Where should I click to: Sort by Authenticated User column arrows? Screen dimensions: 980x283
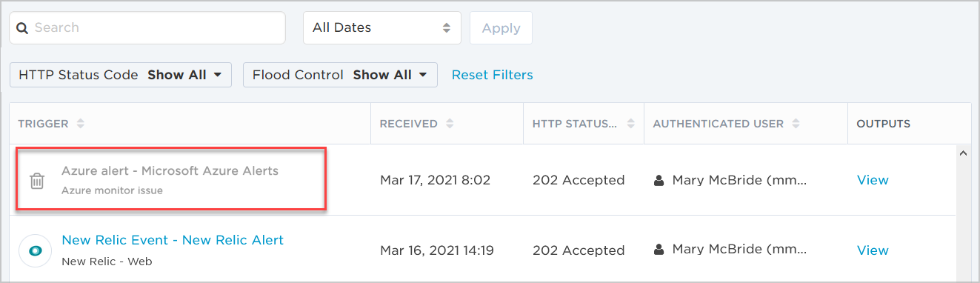(796, 124)
